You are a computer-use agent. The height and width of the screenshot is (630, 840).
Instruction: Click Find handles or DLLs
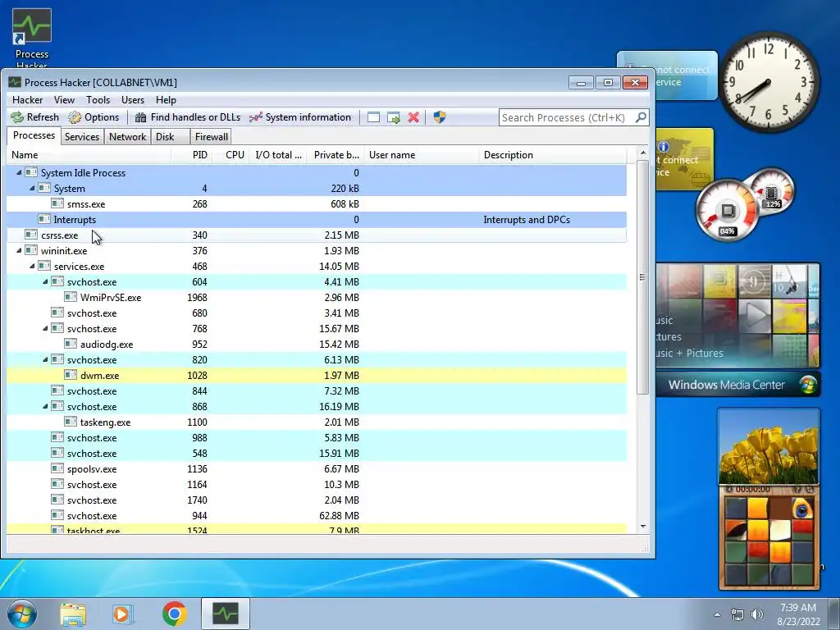[188, 117]
